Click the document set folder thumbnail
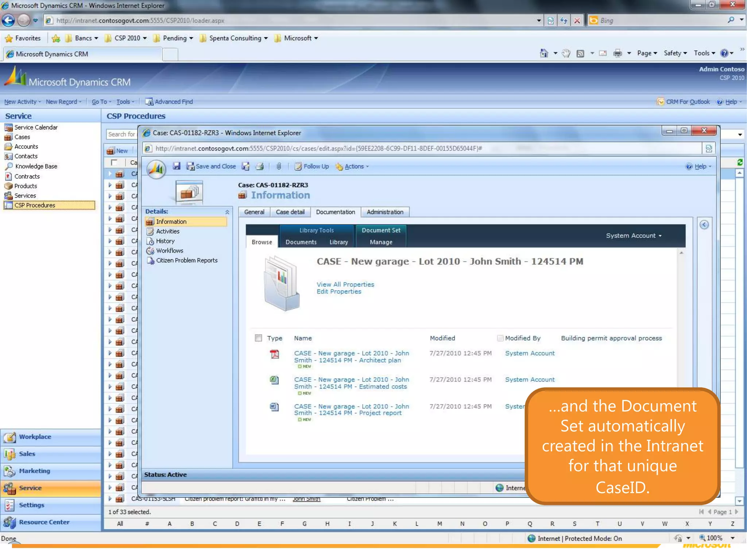The height and width of the screenshot is (560, 747). tap(282, 283)
